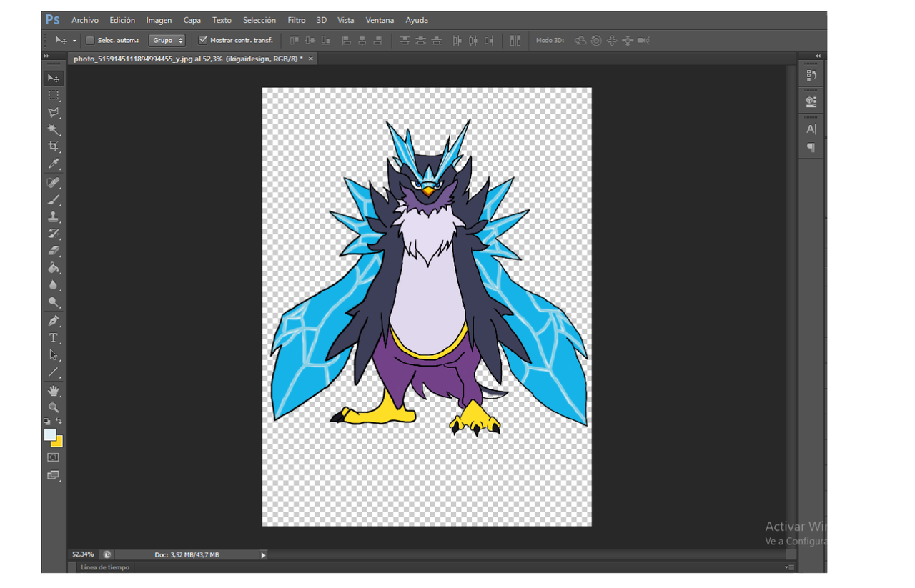The image size is (915, 588).
Task: Open the Selección menu
Action: click(259, 20)
